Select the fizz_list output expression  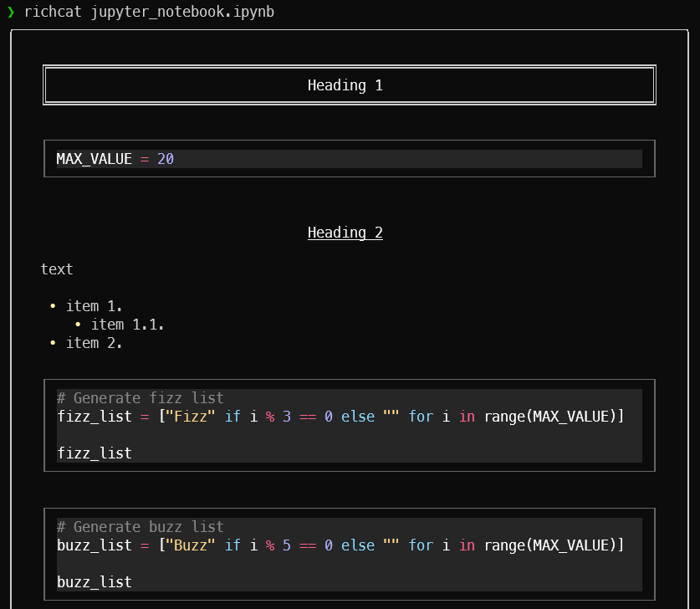click(x=94, y=453)
